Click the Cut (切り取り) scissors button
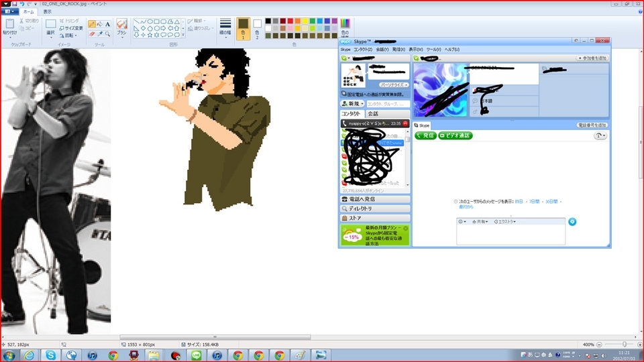Viewport: 644px width, 362px height. coord(29,21)
